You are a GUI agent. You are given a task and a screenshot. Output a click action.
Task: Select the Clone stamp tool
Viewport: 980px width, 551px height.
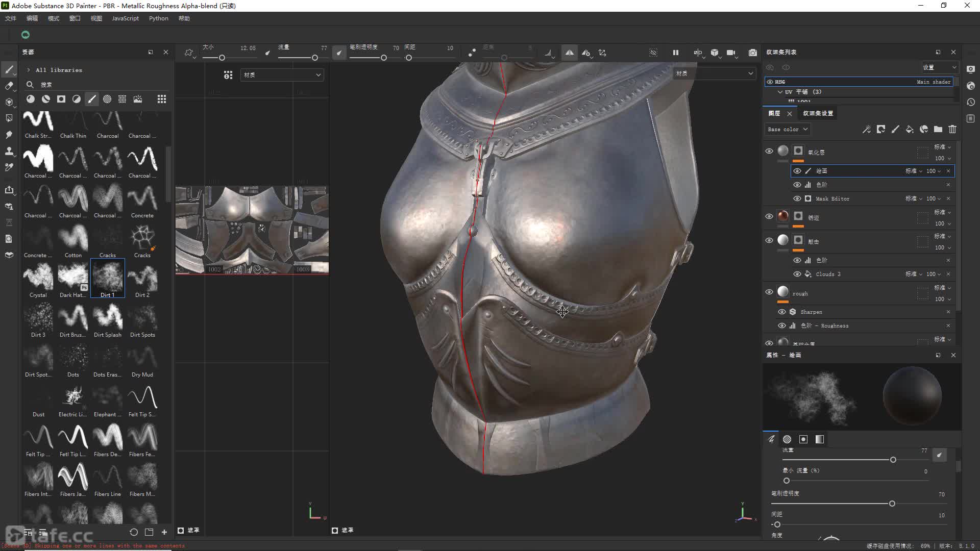coord(9,151)
